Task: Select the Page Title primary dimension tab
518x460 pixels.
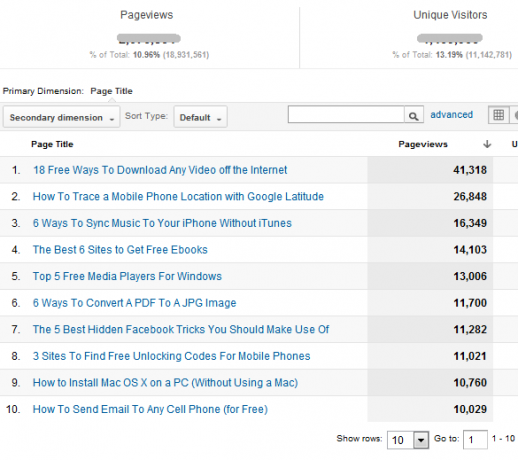Action: [111, 91]
